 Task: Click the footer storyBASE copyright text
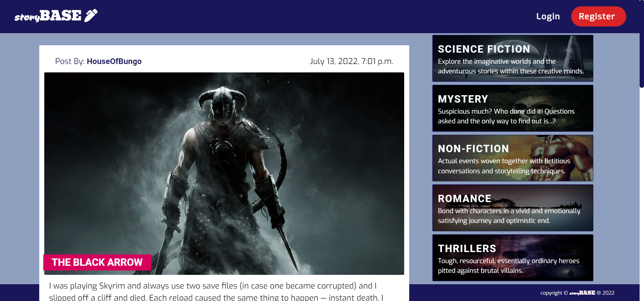[577, 293]
